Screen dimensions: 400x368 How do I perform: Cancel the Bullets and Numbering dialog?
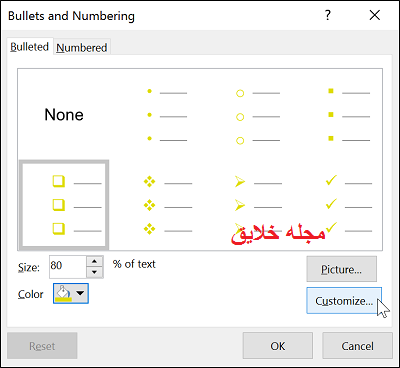tap(357, 346)
